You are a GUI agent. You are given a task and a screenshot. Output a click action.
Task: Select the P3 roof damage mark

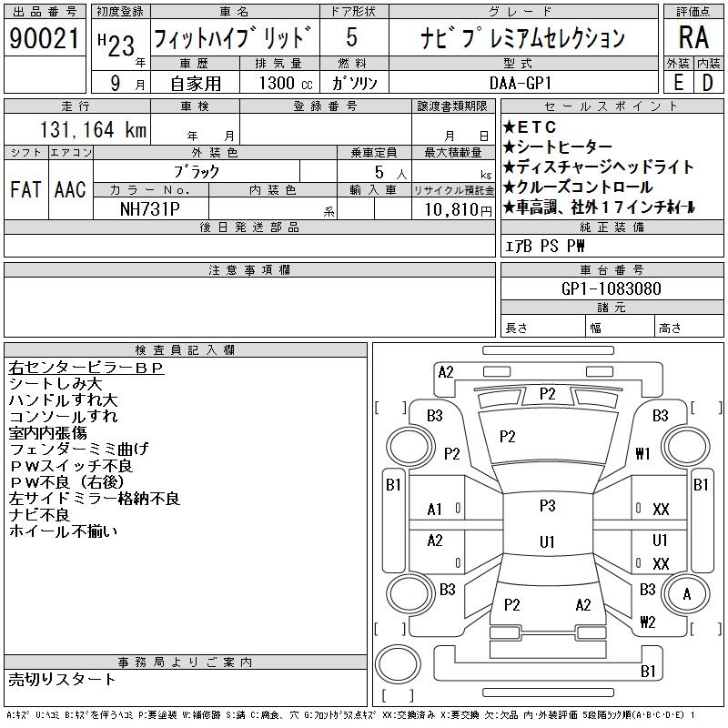tap(547, 505)
